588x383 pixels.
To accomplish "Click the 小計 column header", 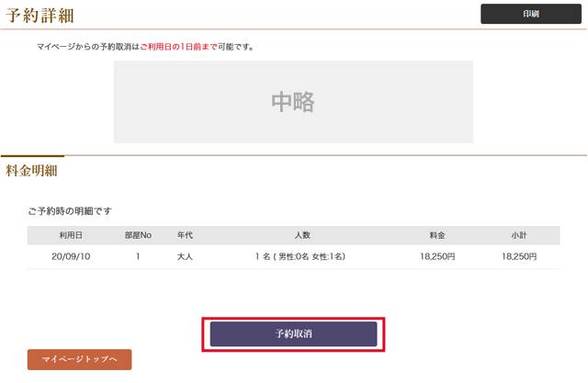I will pyautogui.click(x=519, y=235).
